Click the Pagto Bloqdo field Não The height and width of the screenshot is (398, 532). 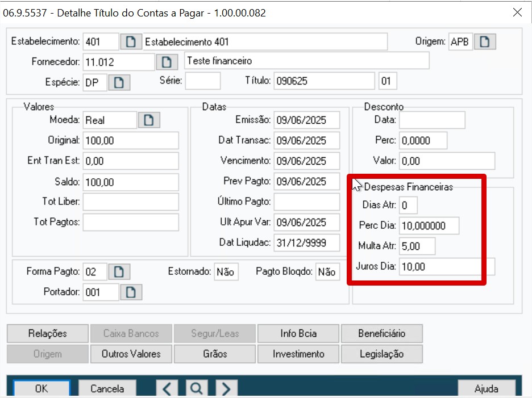click(x=327, y=271)
